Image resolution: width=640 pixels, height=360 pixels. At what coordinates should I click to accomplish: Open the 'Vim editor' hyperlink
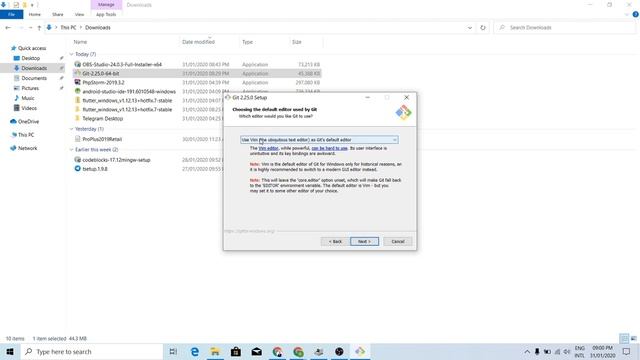coord(268,148)
